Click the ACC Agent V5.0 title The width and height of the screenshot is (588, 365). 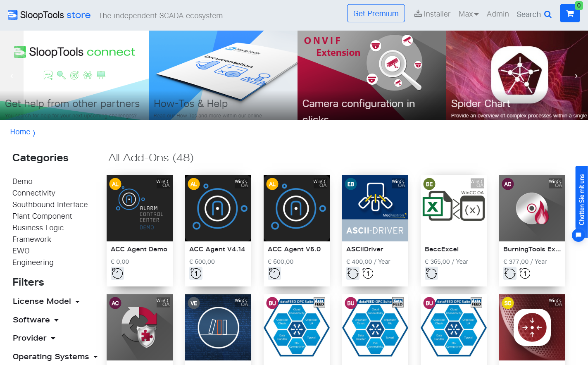[x=294, y=249]
